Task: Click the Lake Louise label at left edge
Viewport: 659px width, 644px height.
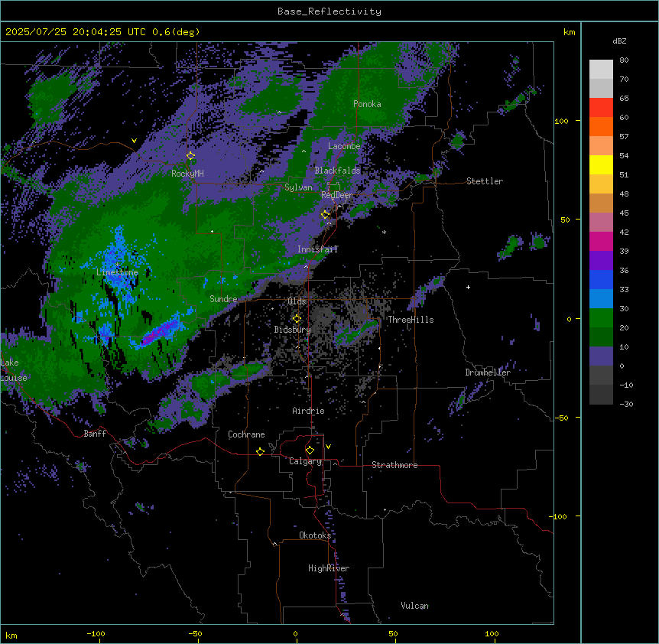Action: 14,370
